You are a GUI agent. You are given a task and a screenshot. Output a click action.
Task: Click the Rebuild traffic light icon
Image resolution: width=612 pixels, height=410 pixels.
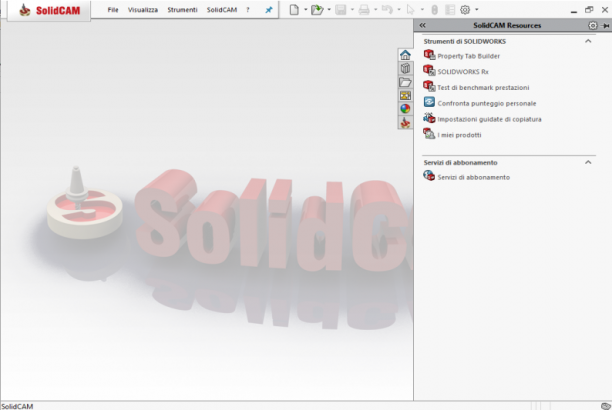pos(434,10)
